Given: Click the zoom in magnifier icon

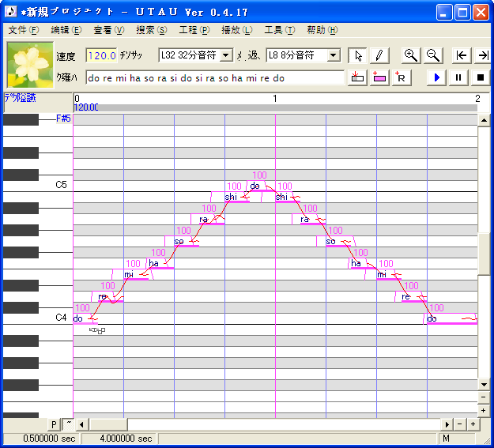Looking at the screenshot, I should point(411,56).
